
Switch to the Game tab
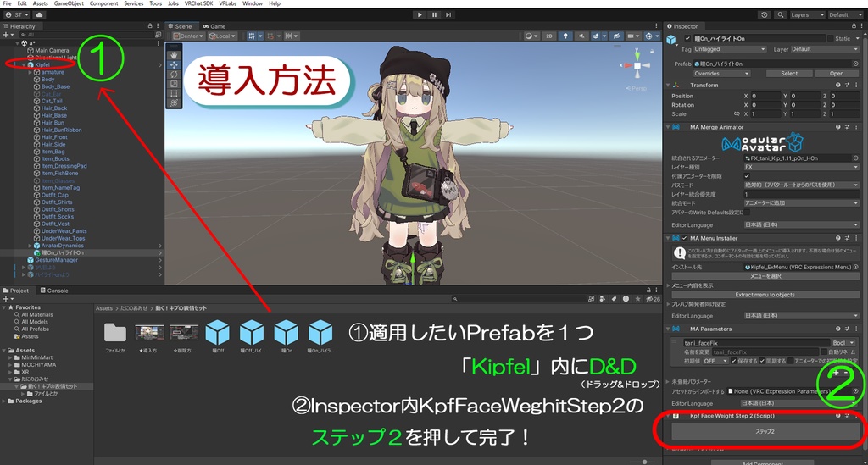coord(214,26)
